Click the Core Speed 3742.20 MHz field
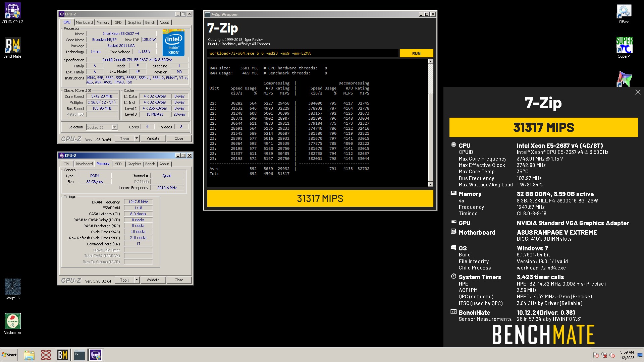Viewport: 644px width, 362px height. [102, 96]
